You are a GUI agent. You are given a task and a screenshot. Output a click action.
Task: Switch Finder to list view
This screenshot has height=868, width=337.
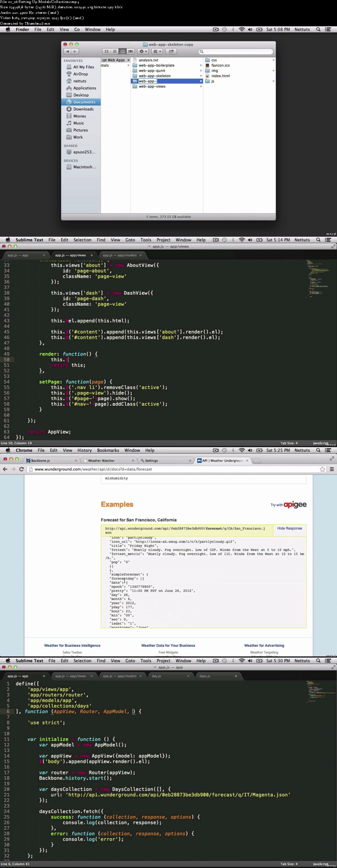[115, 51]
